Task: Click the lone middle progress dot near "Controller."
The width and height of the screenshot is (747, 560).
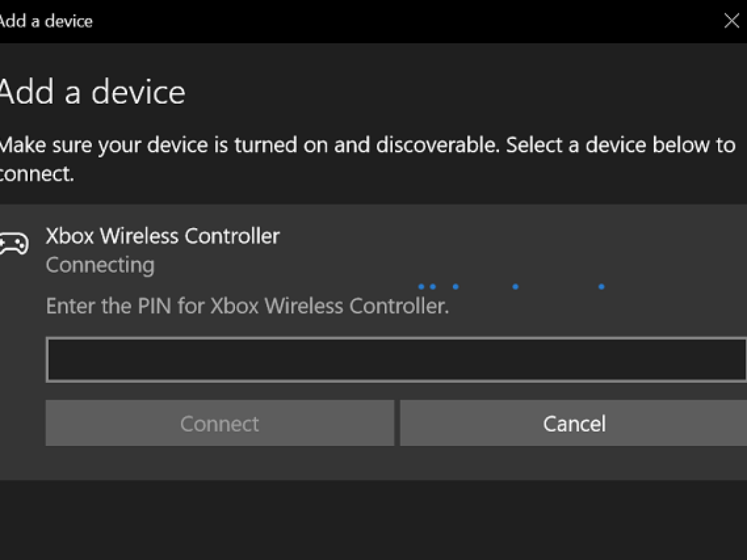Action: [x=456, y=287]
